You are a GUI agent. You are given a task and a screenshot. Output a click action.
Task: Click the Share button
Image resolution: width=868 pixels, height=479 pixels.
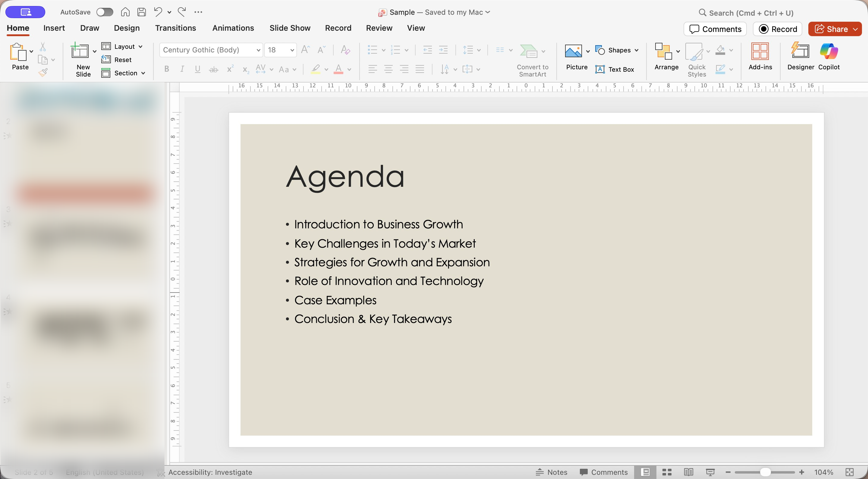click(x=831, y=29)
